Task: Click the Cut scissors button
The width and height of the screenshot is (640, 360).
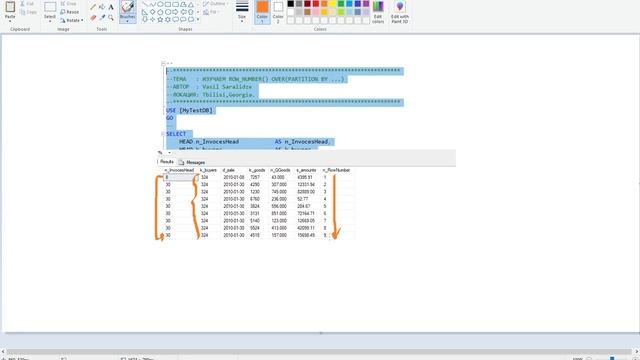Action: coord(27,4)
